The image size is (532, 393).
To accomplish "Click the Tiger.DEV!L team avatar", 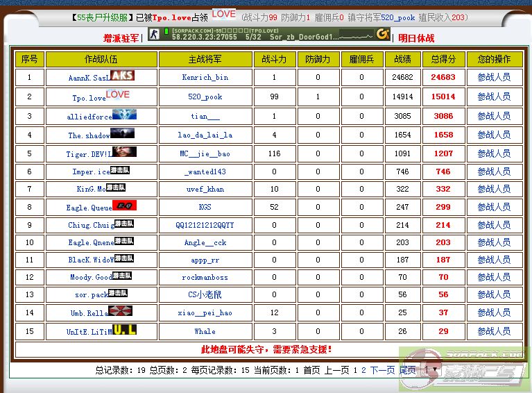I will (123, 151).
